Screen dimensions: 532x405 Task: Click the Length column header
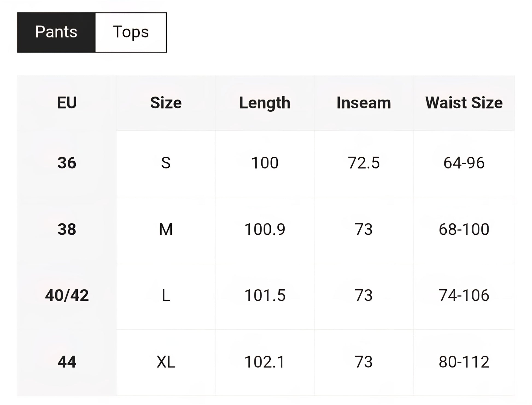click(265, 103)
